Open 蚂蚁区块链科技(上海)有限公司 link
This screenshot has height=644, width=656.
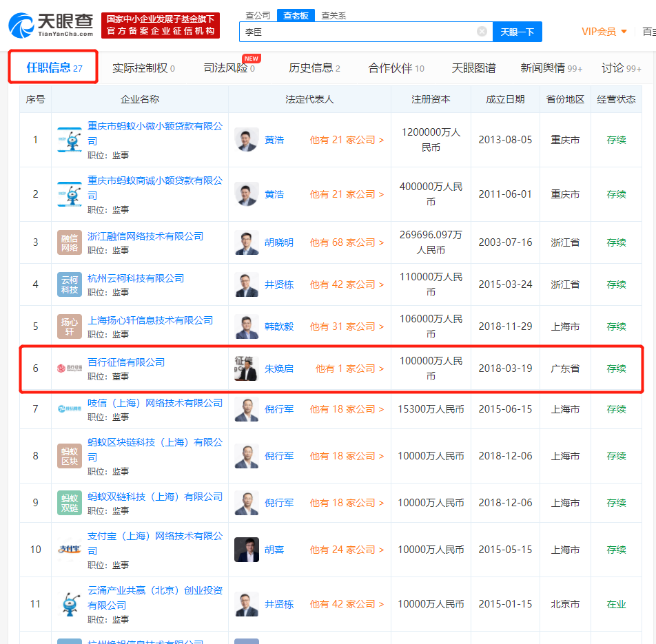(x=155, y=449)
